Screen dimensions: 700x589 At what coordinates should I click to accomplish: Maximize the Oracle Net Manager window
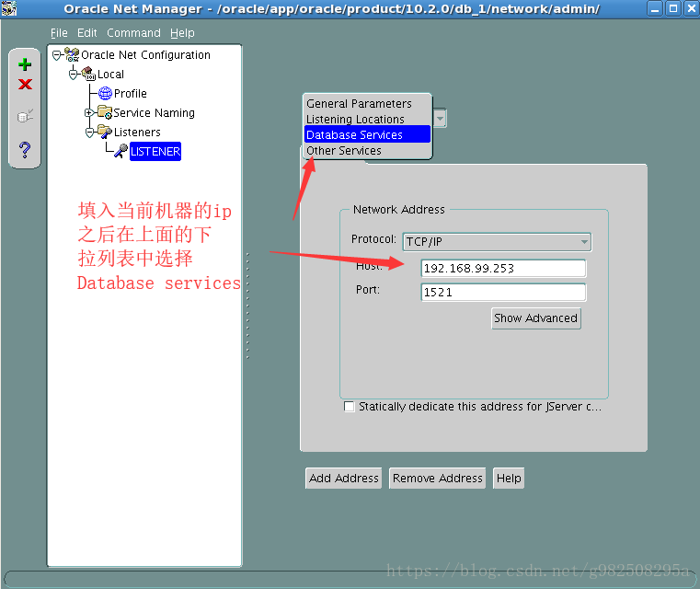(x=673, y=8)
